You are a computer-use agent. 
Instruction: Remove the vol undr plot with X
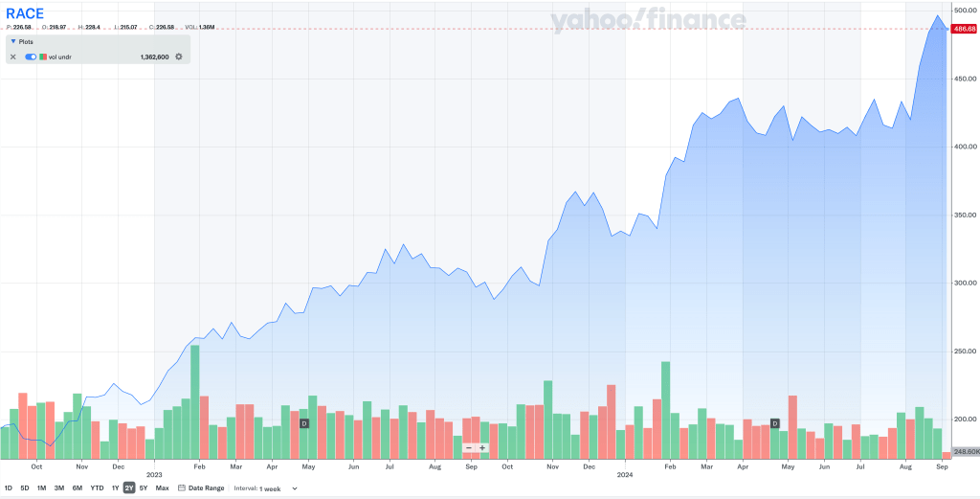tap(13, 57)
